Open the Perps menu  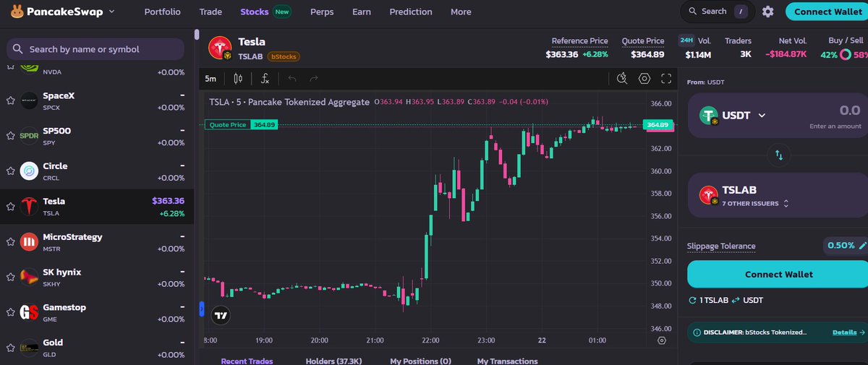(322, 12)
